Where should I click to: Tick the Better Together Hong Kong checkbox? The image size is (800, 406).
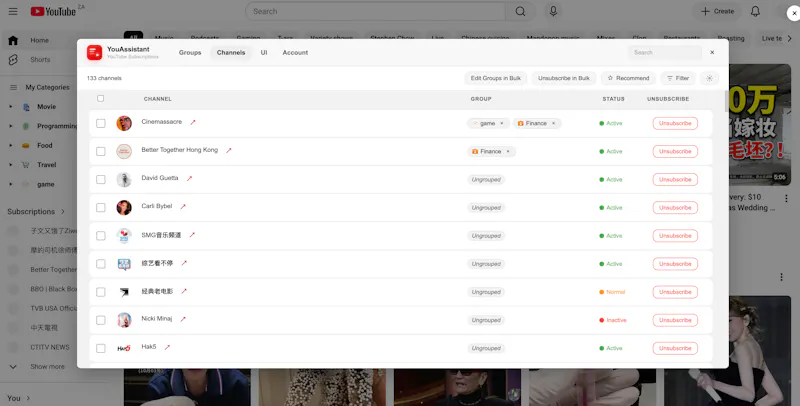coord(101,151)
